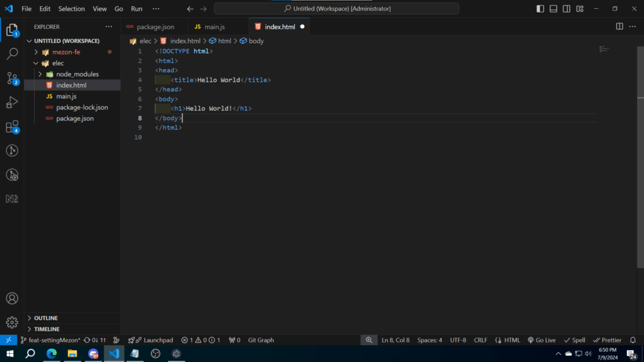Toggle the secondary side bar visibility
The image size is (644, 362).
567,9
